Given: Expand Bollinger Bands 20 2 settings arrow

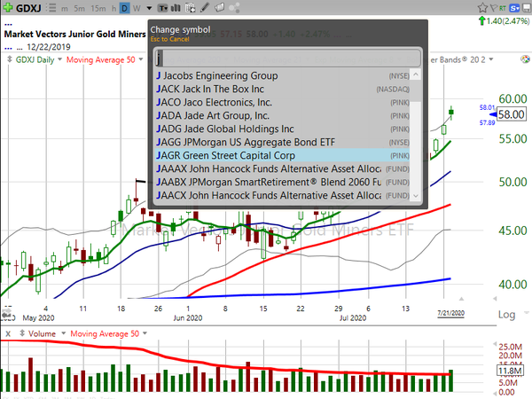Looking at the screenshot, I should [x=489, y=59].
